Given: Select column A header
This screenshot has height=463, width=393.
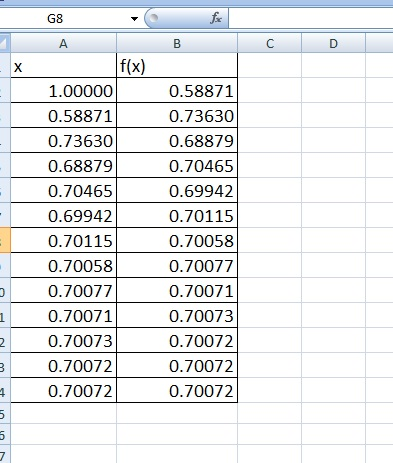Looking at the screenshot, I should click(63, 44).
